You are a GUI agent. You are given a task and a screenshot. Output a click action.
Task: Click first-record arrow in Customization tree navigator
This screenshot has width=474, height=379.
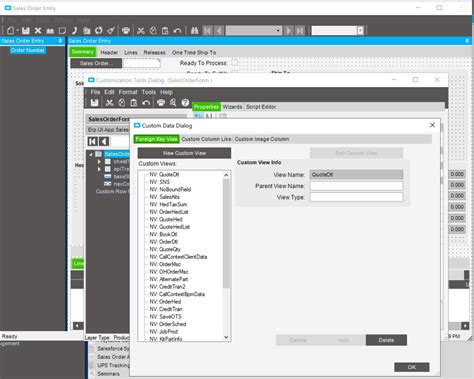[92, 141]
